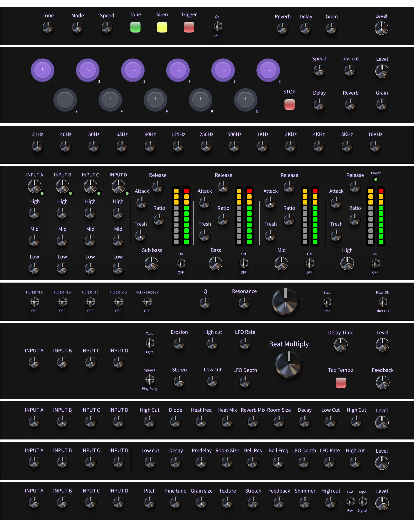Image resolution: width=414 pixels, height=532 pixels.
Task: Click the 1KHz equalizer knob
Action: coord(262,146)
